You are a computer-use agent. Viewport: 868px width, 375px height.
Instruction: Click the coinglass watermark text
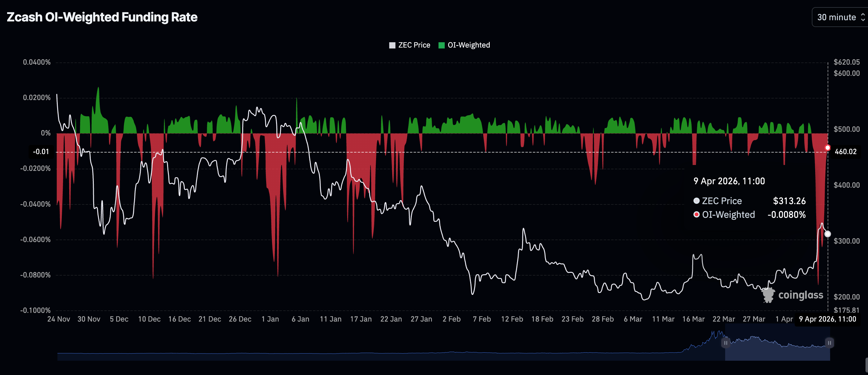(801, 295)
